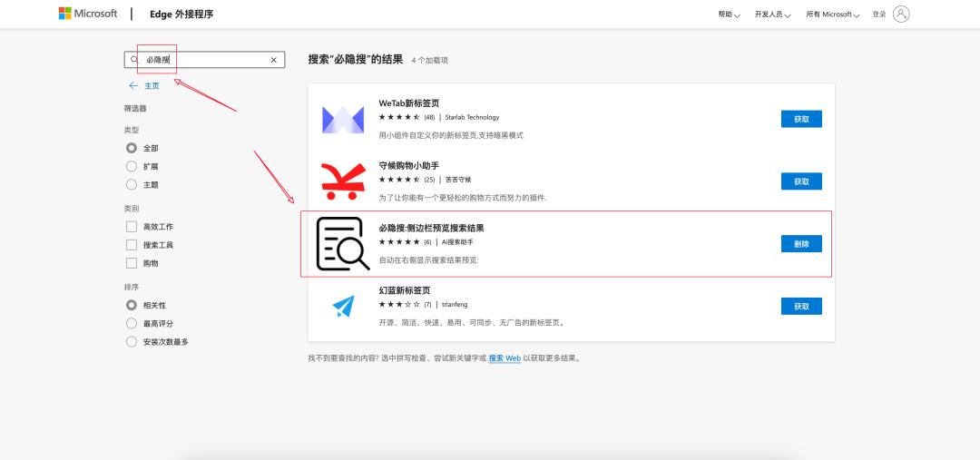Image resolution: width=980 pixels, height=460 pixels.
Task: Get the WeTab新标签页 extension
Action: tap(801, 119)
